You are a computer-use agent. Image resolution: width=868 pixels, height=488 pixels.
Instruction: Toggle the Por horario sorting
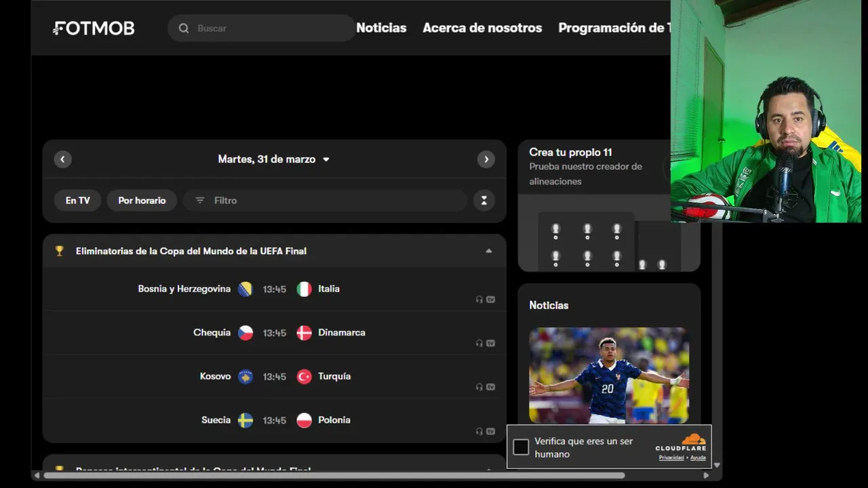142,201
